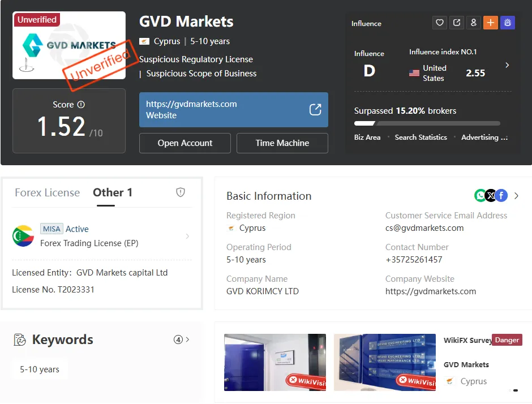The width and height of the screenshot is (532, 404).
Task: Expand the MISA license row chevron
Action: point(188,236)
